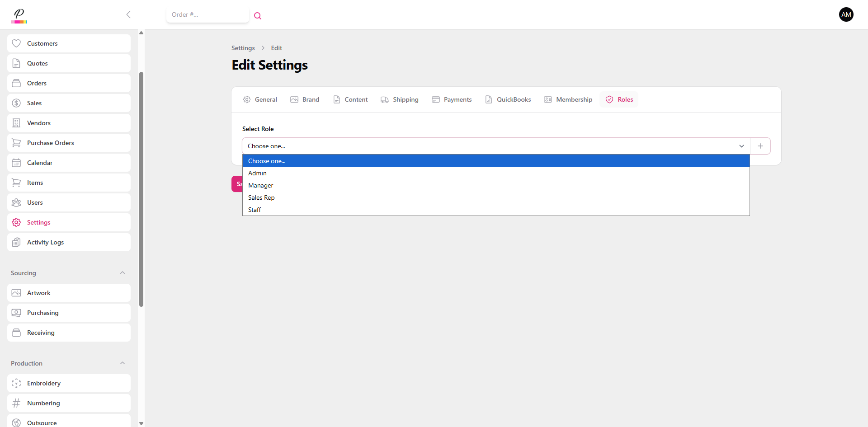Switch to the QuickBooks tab
Image resolution: width=868 pixels, height=427 pixels.
(508, 99)
